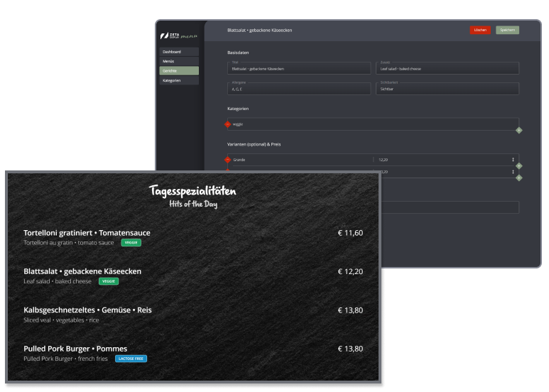
Task: Click the Hits of the Day subtitle
Action: point(193,204)
